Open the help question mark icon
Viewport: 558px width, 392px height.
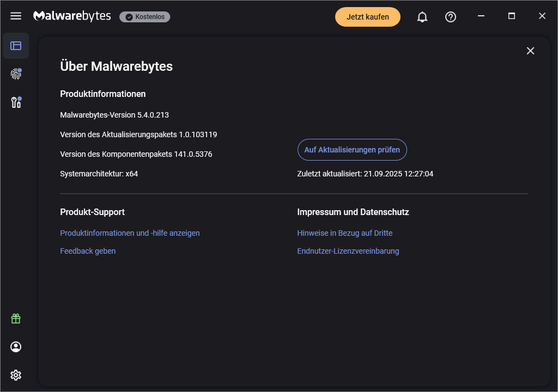451,17
